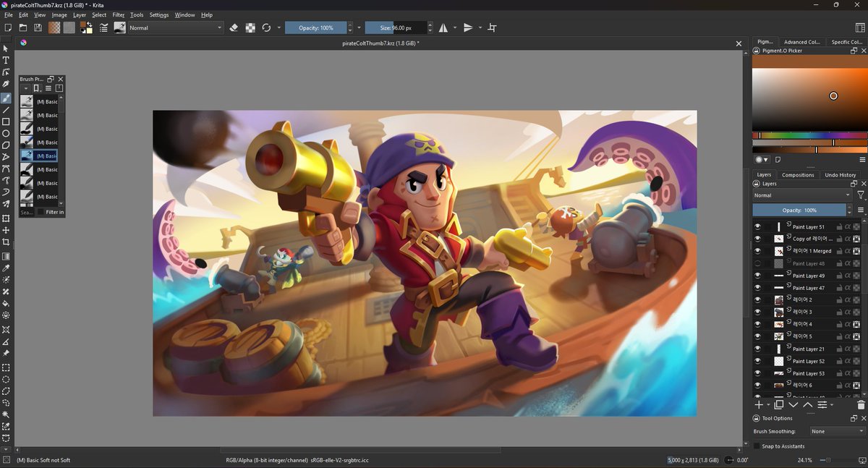Select the Freehand Brush tool

pyautogui.click(x=6, y=98)
